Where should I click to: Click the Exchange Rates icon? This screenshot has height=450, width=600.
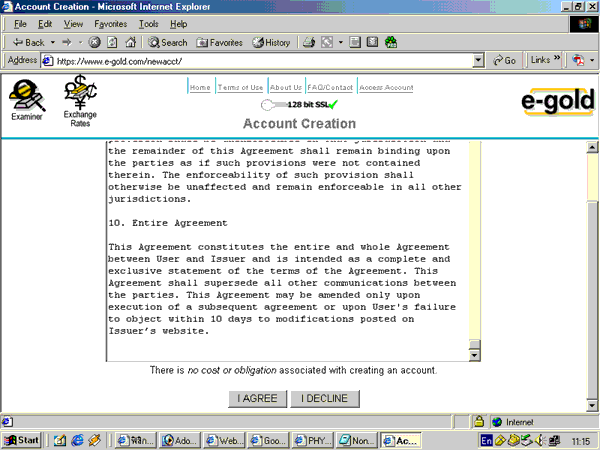[x=80, y=101]
